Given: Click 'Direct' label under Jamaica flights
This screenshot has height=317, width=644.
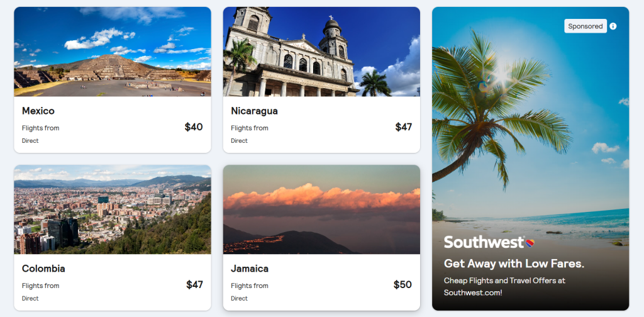Looking at the screenshot, I should coord(239,299).
